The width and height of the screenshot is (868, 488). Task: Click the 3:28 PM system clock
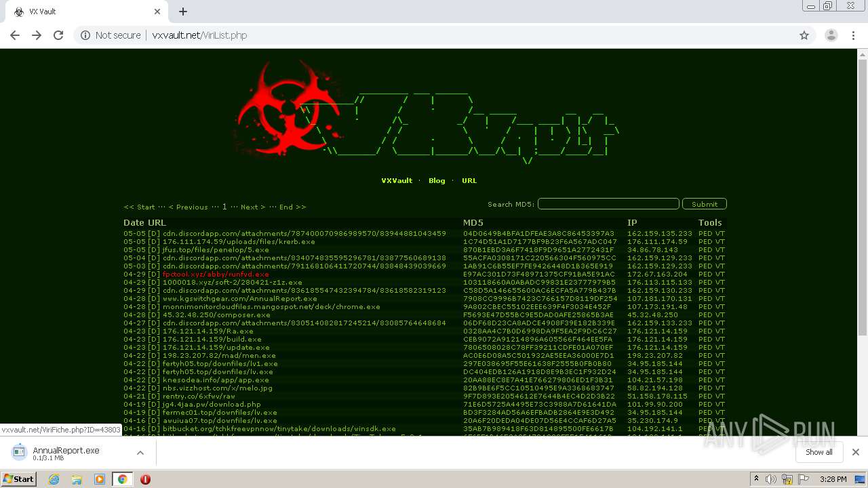(x=833, y=479)
